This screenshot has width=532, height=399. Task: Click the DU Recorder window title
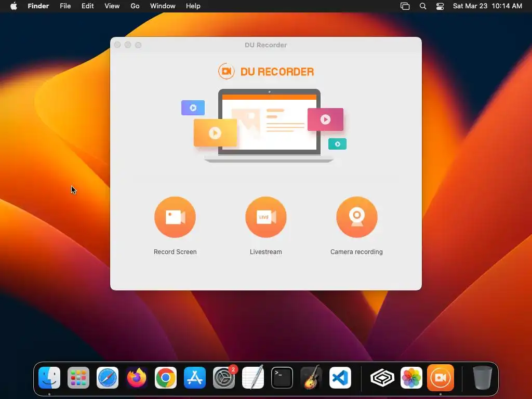coord(265,45)
